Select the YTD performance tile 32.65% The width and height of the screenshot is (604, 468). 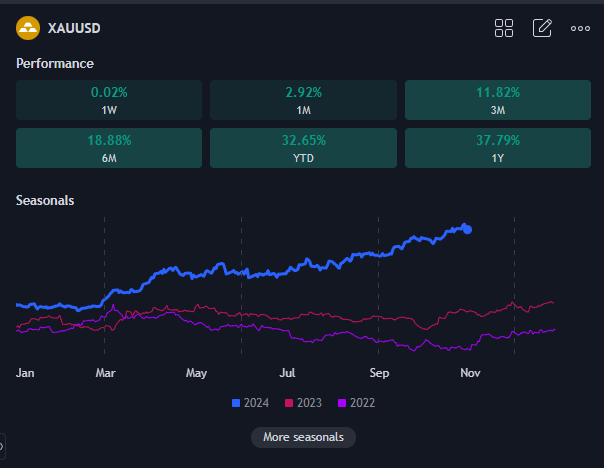click(303, 148)
